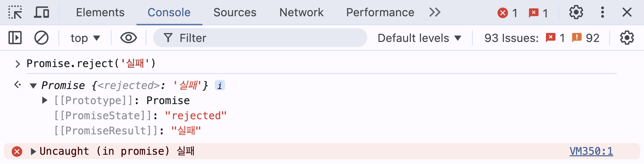Collapse the Promise object tree
The height and width of the screenshot is (164, 644).
click(x=33, y=86)
